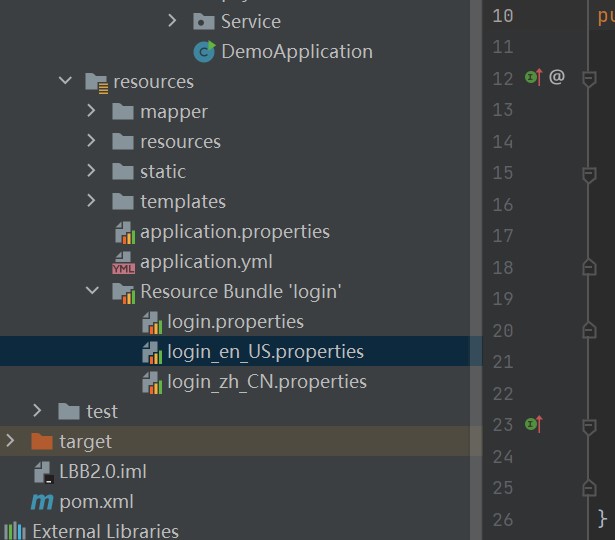Screen dimensions: 615x540
Task: Click fold end marker at line 25
Action: (x=589, y=488)
